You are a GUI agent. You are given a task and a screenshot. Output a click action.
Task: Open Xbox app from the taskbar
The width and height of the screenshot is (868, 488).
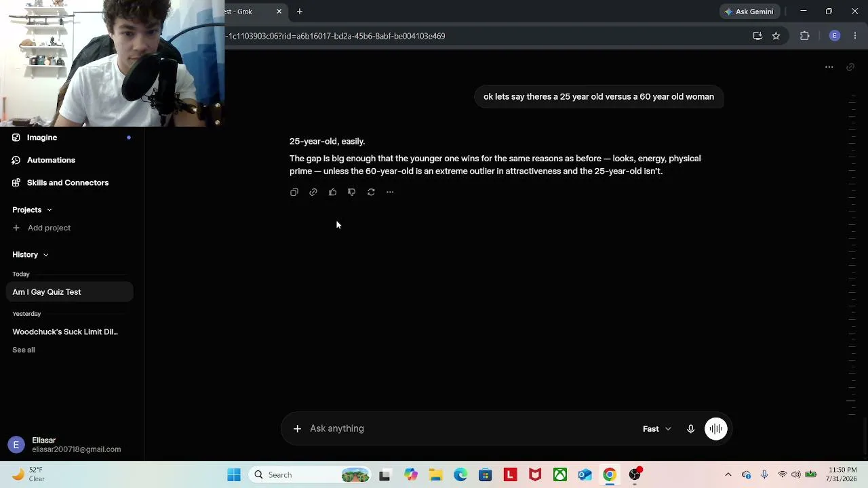click(x=560, y=475)
